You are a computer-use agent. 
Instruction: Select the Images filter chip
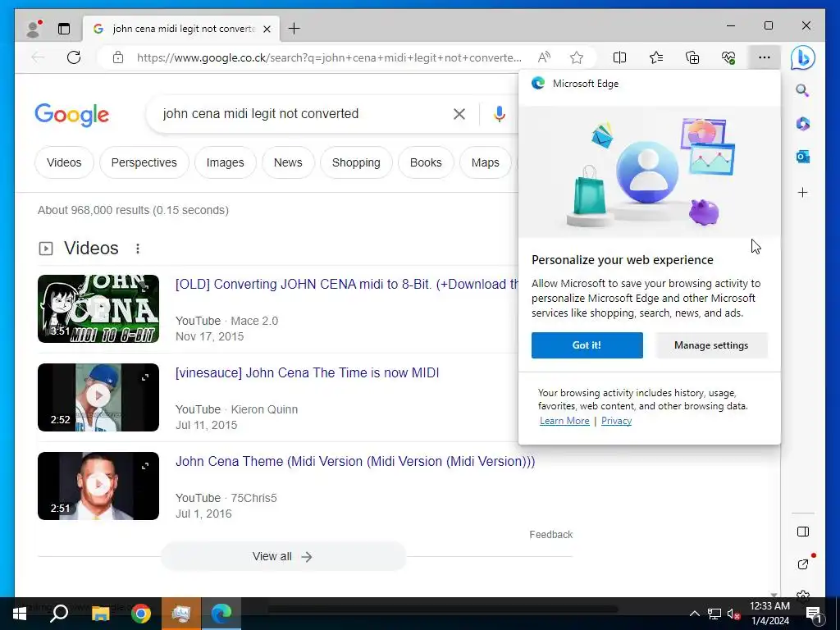coord(225,162)
